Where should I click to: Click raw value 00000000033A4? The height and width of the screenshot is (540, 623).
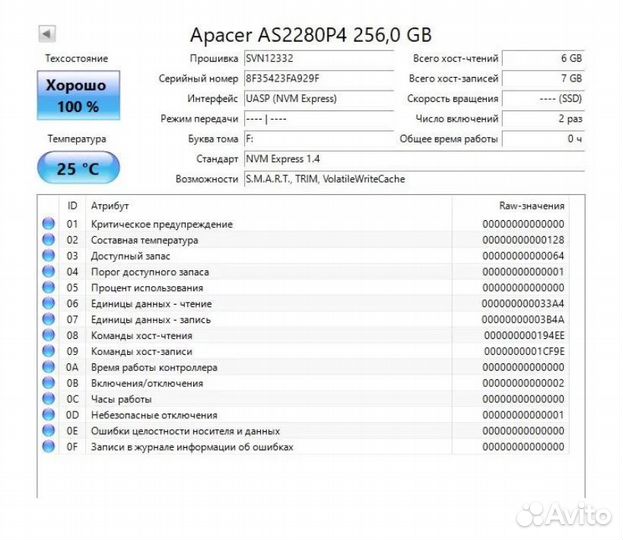[523, 304]
